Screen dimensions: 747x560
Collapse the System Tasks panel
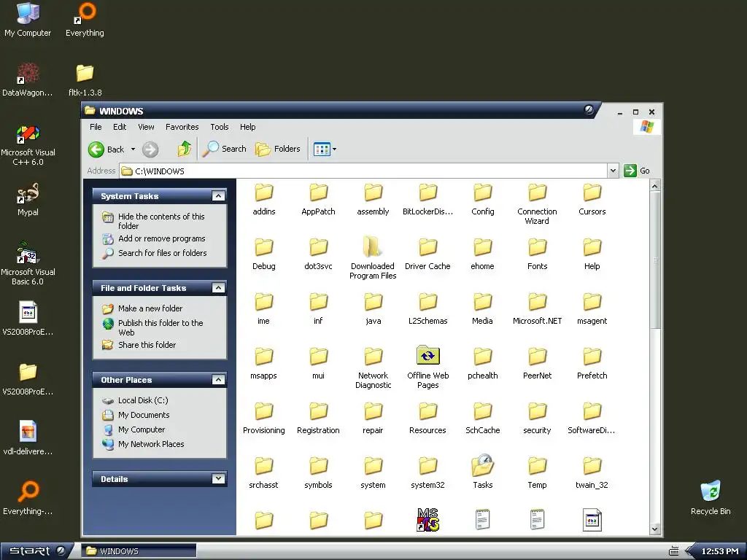[x=218, y=195]
